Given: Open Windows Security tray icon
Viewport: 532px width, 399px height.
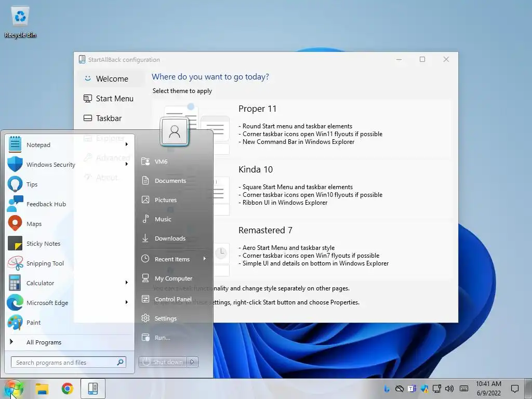Looking at the screenshot, I should 424,389.
